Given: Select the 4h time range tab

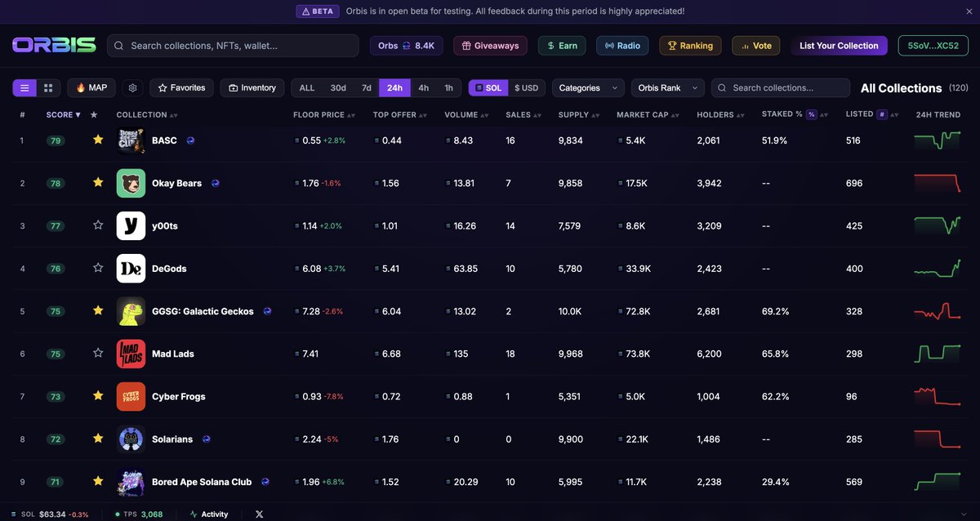Looking at the screenshot, I should 424,87.
